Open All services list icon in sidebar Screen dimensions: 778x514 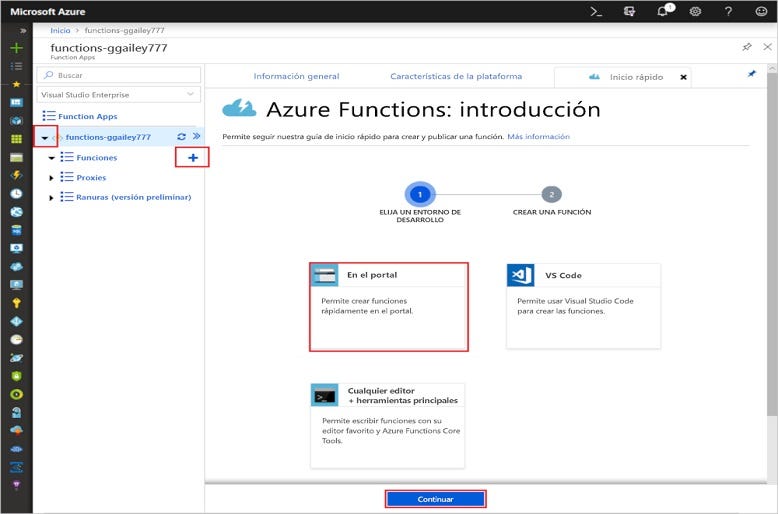pyautogui.click(x=16, y=66)
